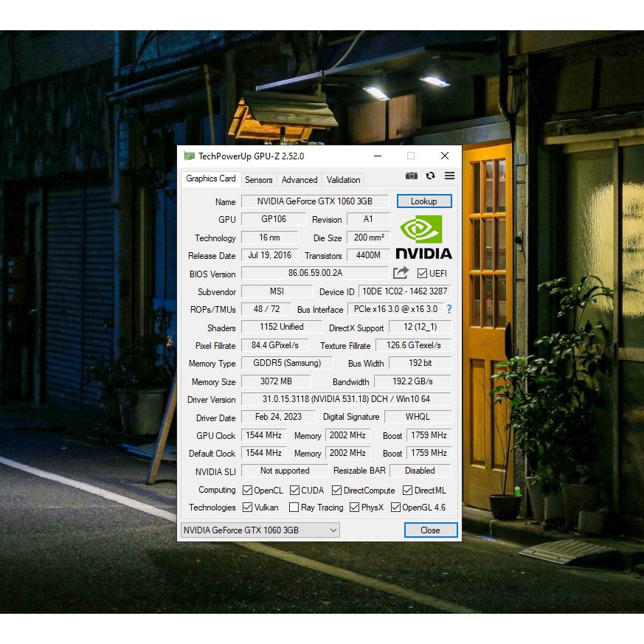Toggle the PhysX checkbox

coord(354,508)
